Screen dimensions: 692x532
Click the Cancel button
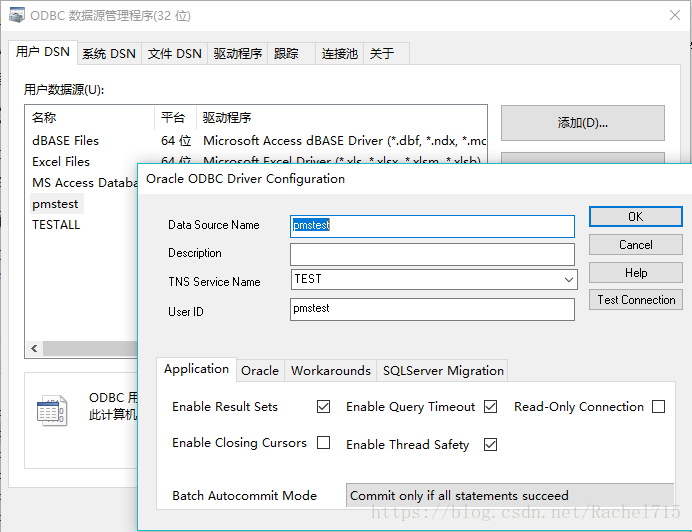[x=636, y=245]
